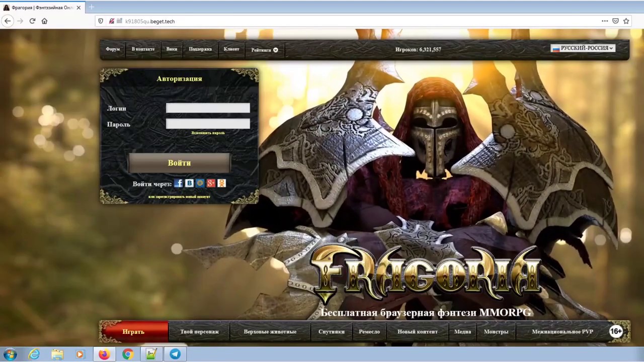644x362 pixels.
Task: Reload the page with the refresh icon
Action: point(32,21)
